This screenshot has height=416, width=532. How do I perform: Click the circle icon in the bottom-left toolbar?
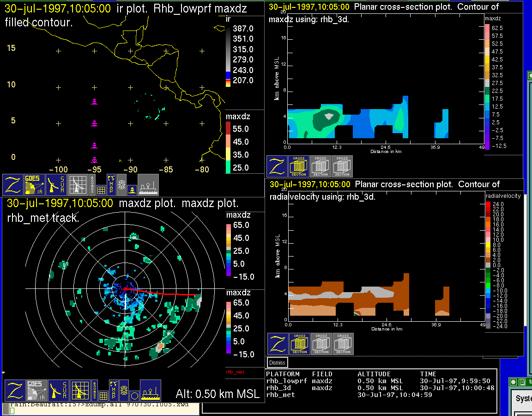134,396
